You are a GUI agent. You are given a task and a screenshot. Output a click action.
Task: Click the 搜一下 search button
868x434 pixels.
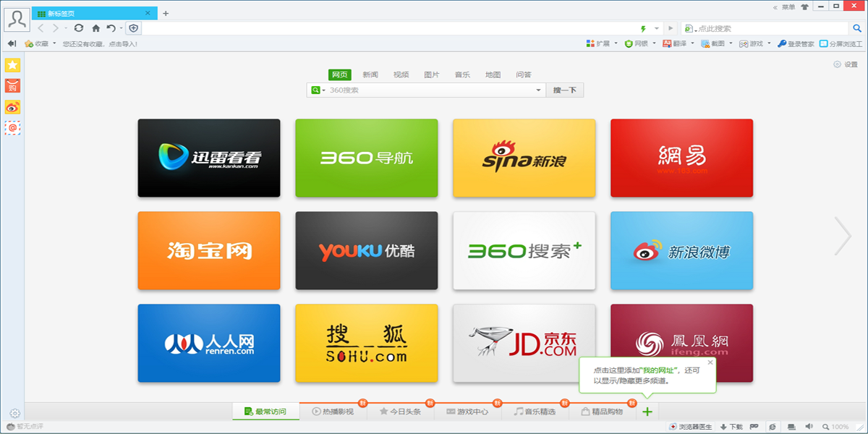click(x=565, y=90)
